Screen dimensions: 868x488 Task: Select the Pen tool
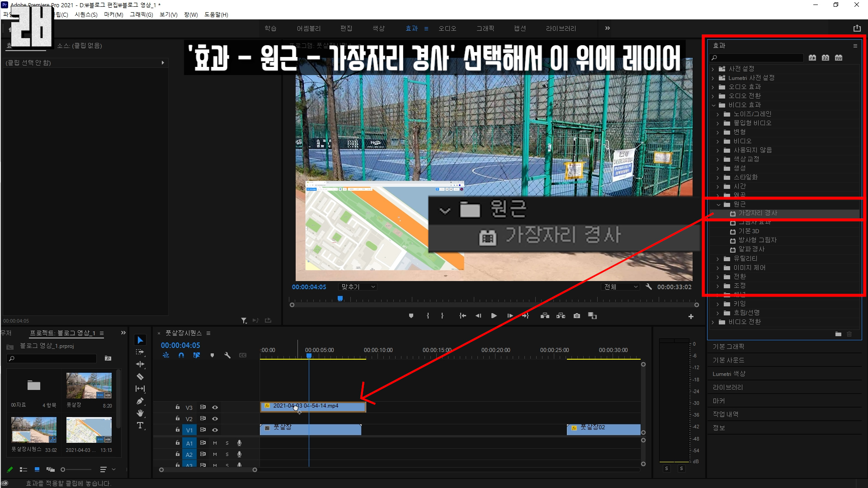[140, 401]
